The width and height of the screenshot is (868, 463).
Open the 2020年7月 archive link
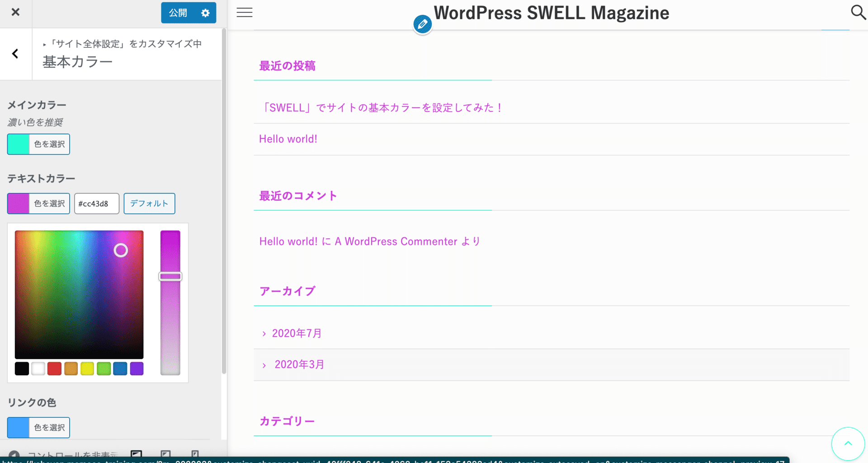pyautogui.click(x=297, y=333)
